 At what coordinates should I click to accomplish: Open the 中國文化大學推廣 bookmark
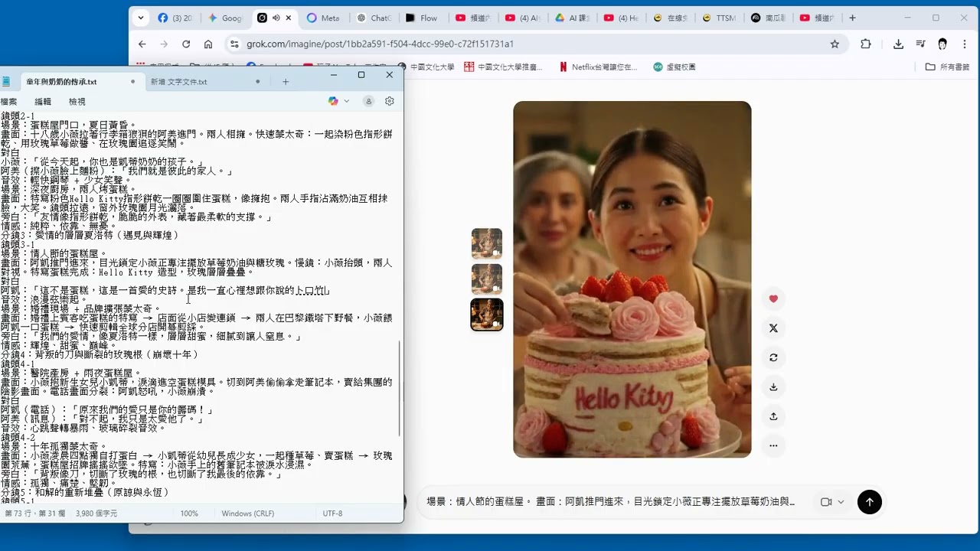[504, 67]
